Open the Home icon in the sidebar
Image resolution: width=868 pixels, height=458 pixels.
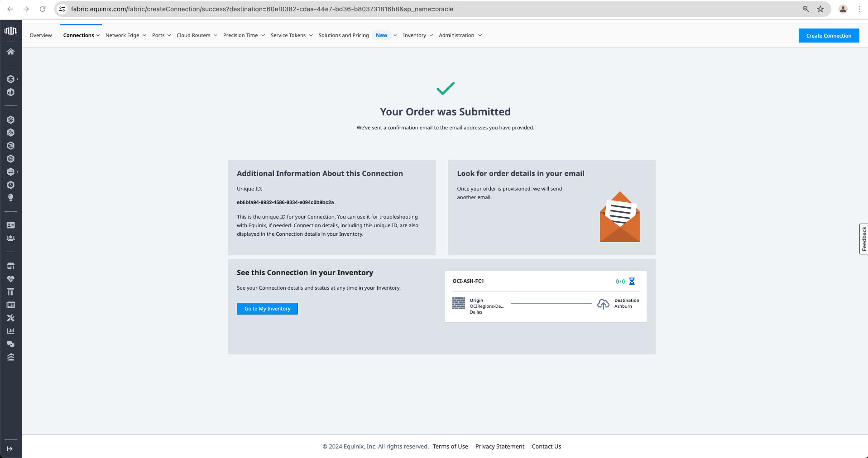pos(11,52)
